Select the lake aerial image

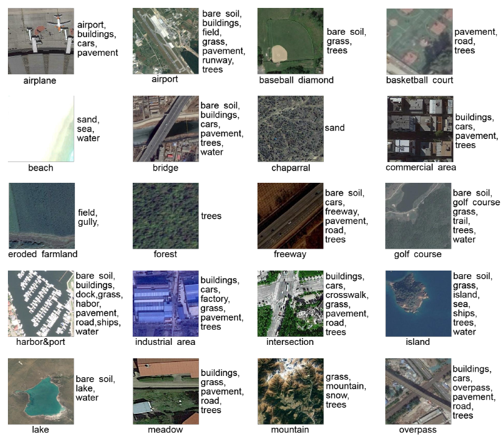(x=41, y=391)
